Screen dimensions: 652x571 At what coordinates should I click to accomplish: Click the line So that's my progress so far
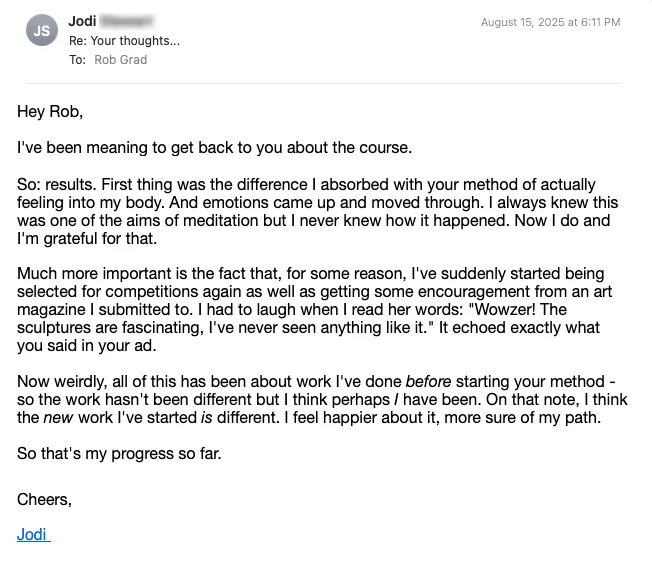click(x=119, y=453)
